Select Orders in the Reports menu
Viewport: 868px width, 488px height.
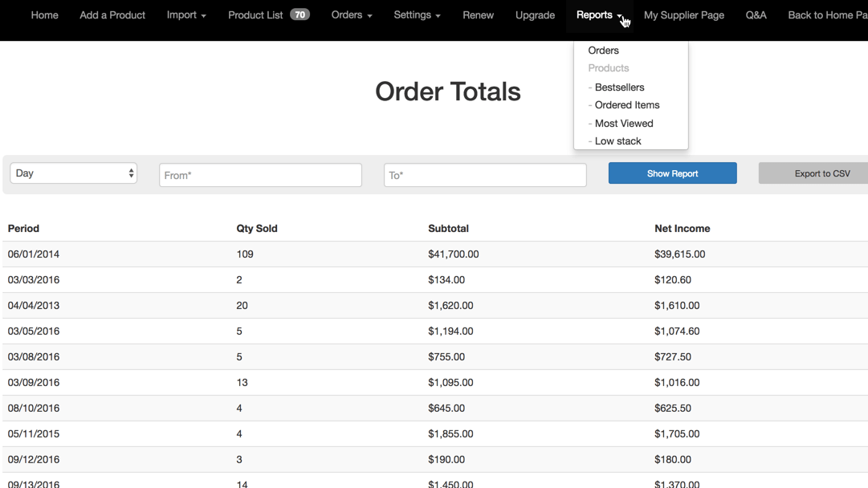pos(604,51)
